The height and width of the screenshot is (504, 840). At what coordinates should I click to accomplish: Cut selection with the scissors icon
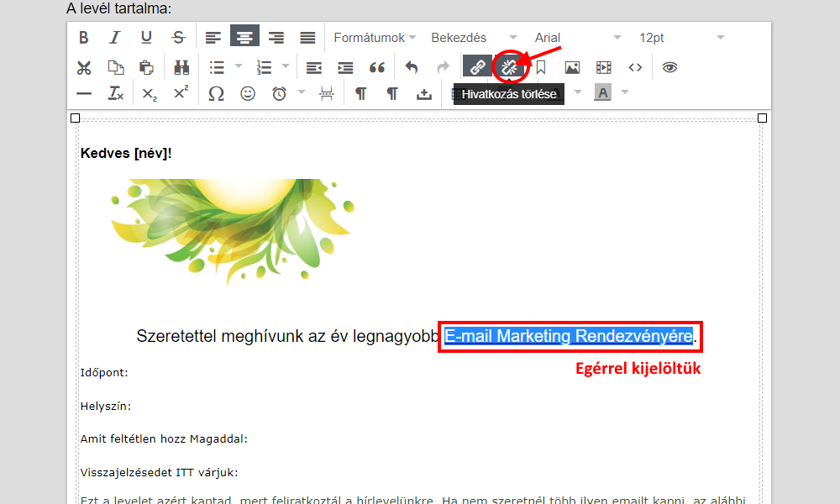click(x=83, y=67)
